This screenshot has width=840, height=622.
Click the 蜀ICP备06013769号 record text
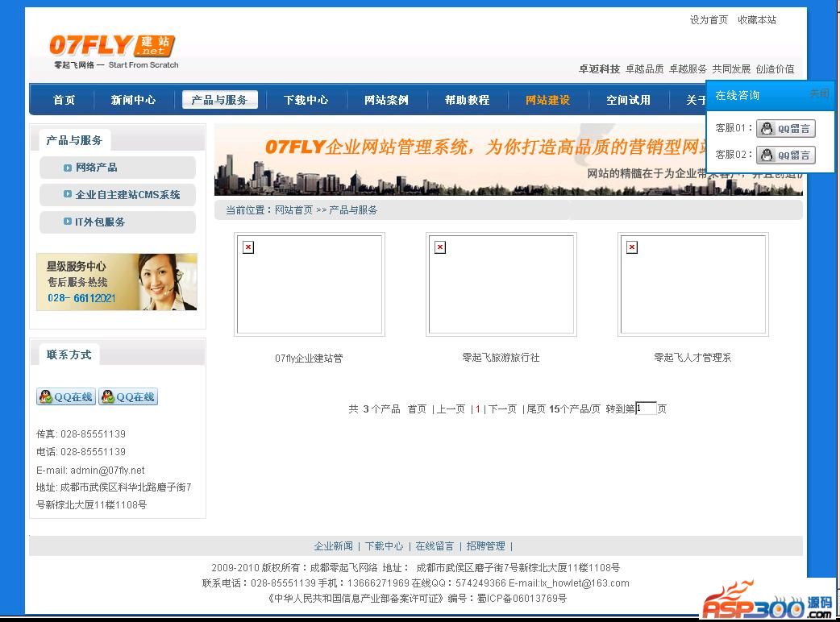pyautogui.click(x=522, y=599)
